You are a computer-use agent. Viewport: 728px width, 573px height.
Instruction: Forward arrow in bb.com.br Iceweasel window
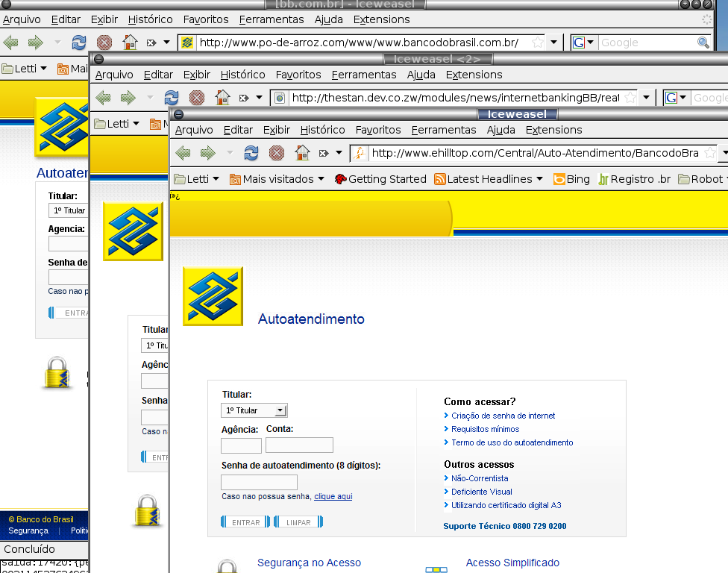pyautogui.click(x=36, y=43)
